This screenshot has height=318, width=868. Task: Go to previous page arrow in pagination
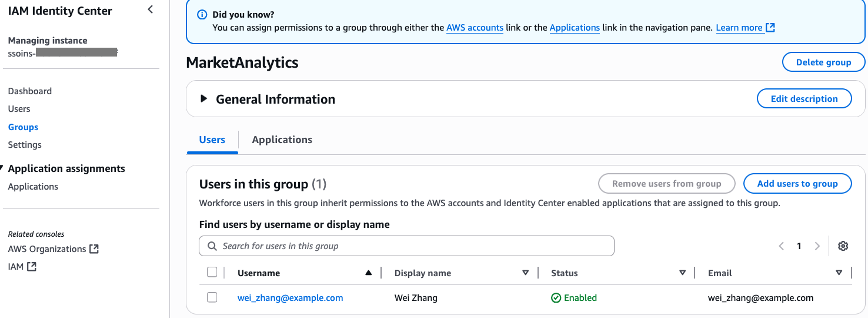pos(781,246)
